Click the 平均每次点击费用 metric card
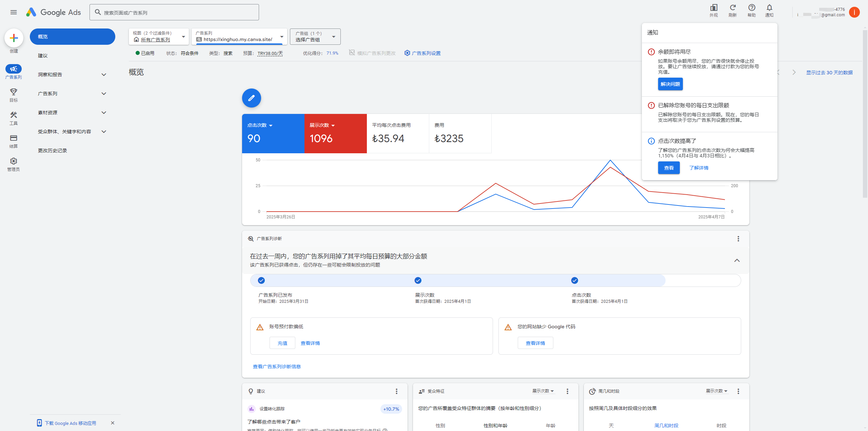This screenshot has width=868, height=431. (398, 133)
